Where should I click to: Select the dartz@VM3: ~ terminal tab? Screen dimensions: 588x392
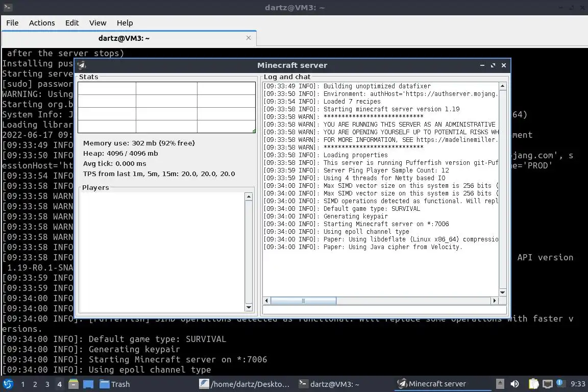point(124,38)
